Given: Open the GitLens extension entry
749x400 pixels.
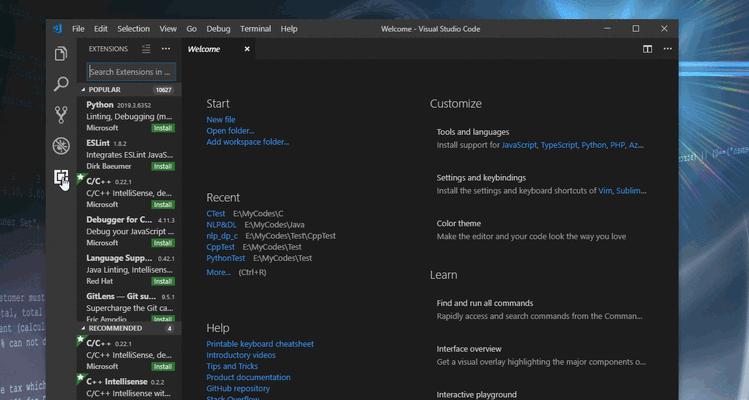Looking at the screenshot, I should click(129, 306).
